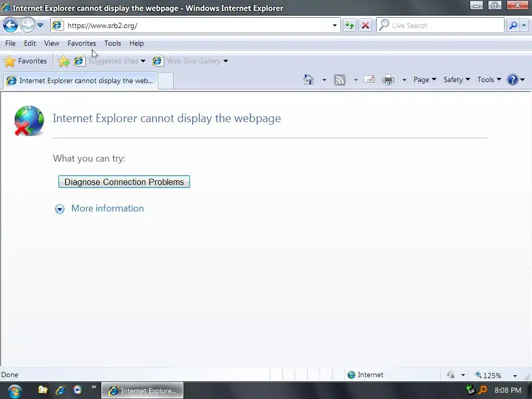Click the RSS feeds icon

(340, 79)
